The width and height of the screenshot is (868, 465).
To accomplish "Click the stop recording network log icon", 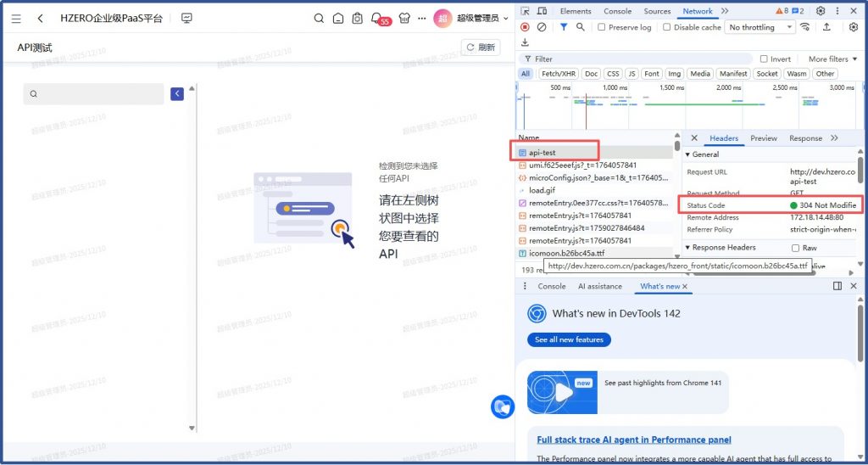I will pos(526,27).
